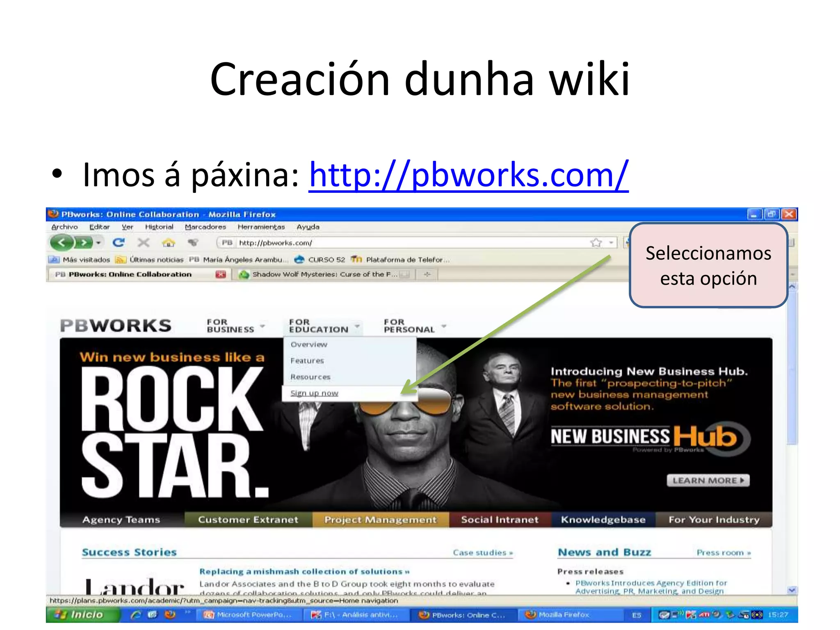Go to home page via house icon
Viewport: 840px width, 630px height.
click(x=168, y=243)
